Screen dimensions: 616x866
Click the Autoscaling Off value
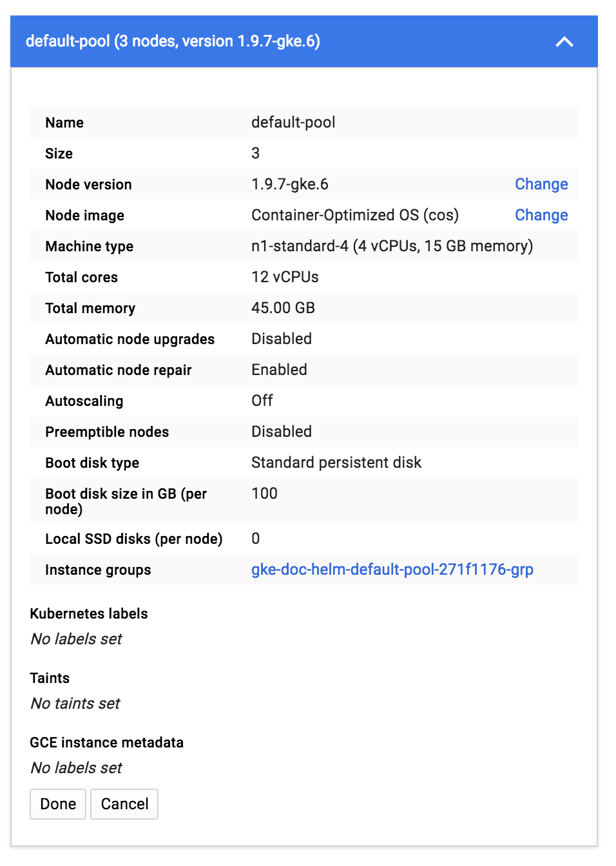click(262, 401)
